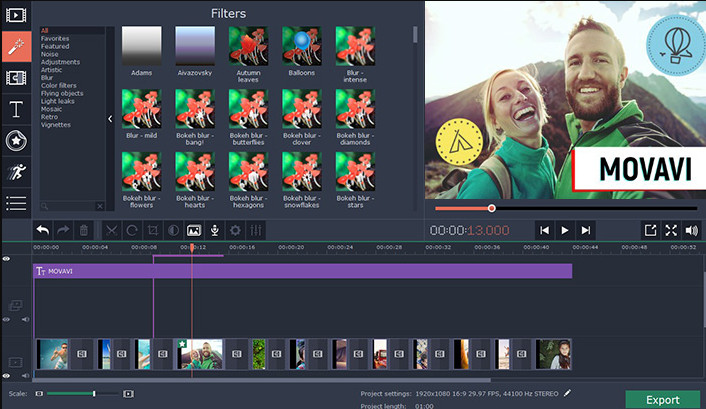
Task: Open color adjustment tool in toolbar
Action: click(173, 230)
